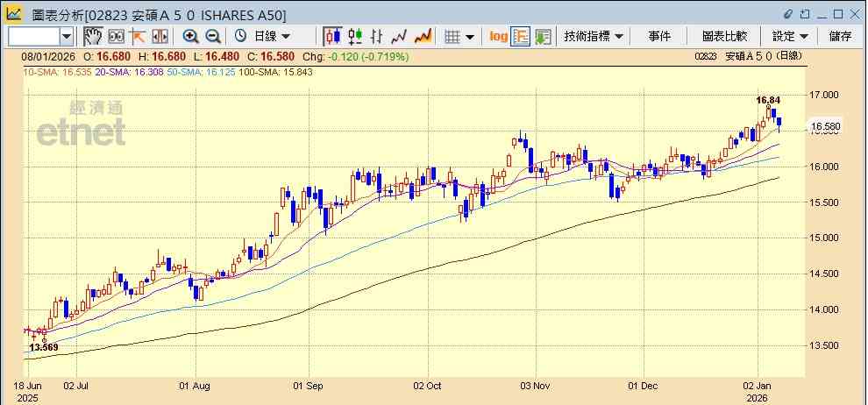
Task: Maximize the chart analysis window
Action: pyautogui.click(x=838, y=14)
